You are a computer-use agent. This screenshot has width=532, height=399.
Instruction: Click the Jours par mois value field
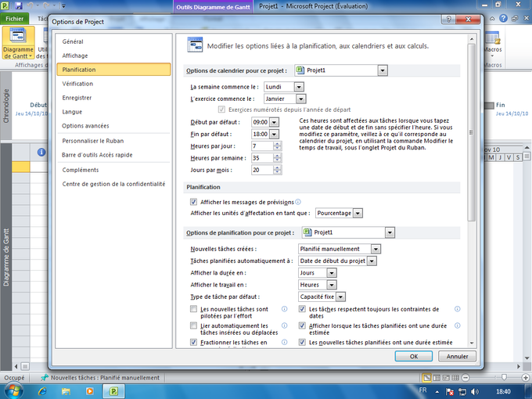point(262,170)
